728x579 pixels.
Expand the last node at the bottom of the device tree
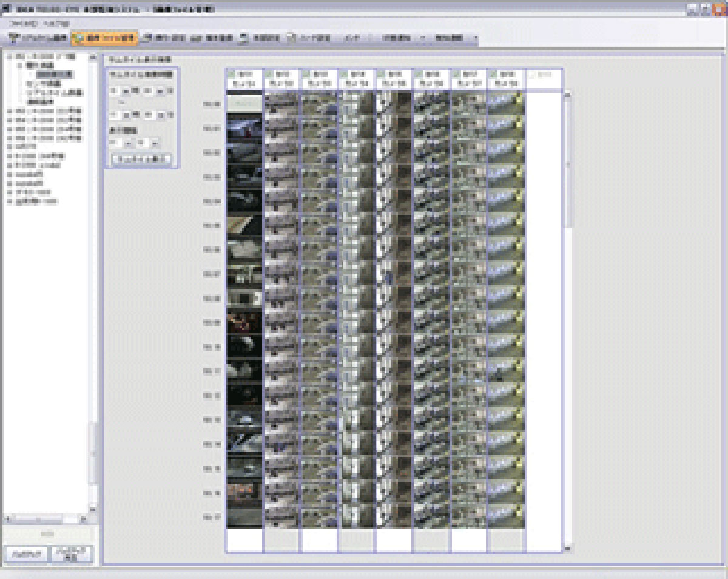click(9, 201)
